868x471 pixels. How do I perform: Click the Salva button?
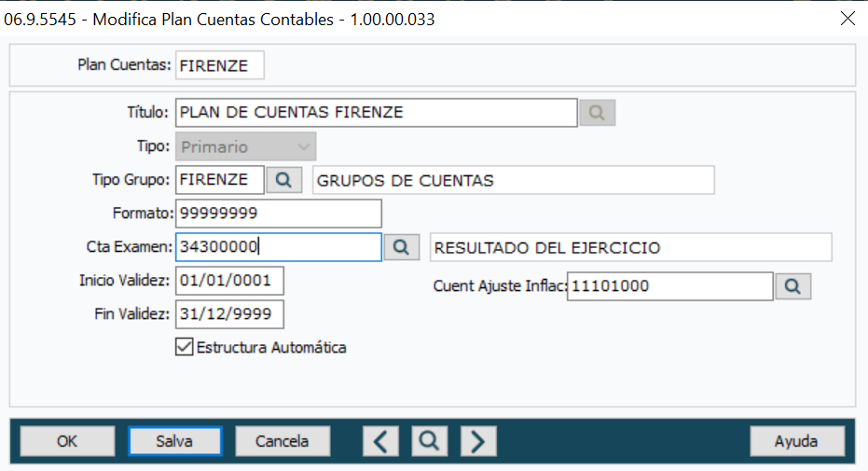[175, 441]
